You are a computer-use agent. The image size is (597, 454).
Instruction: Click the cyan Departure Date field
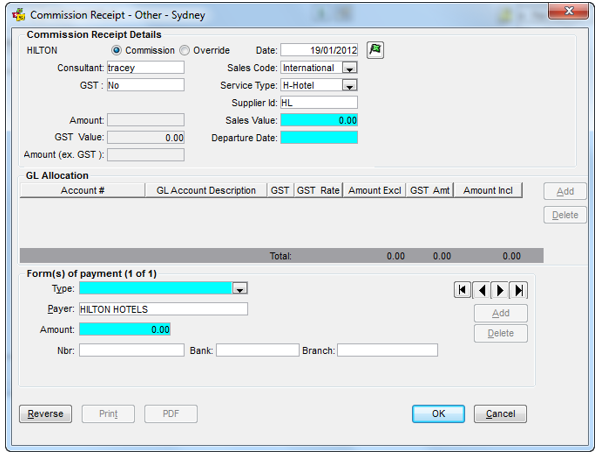click(319, 137)
